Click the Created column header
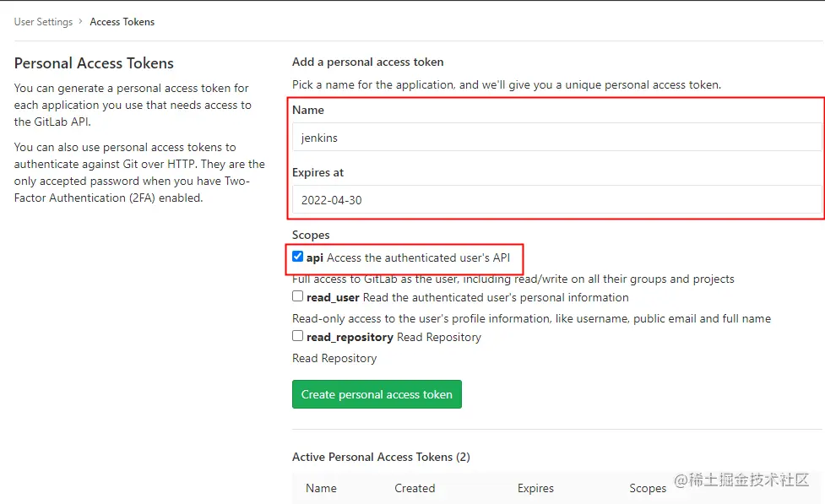Image resolution: width=825 pixels, height=504 pixels. tap(415, 488)
